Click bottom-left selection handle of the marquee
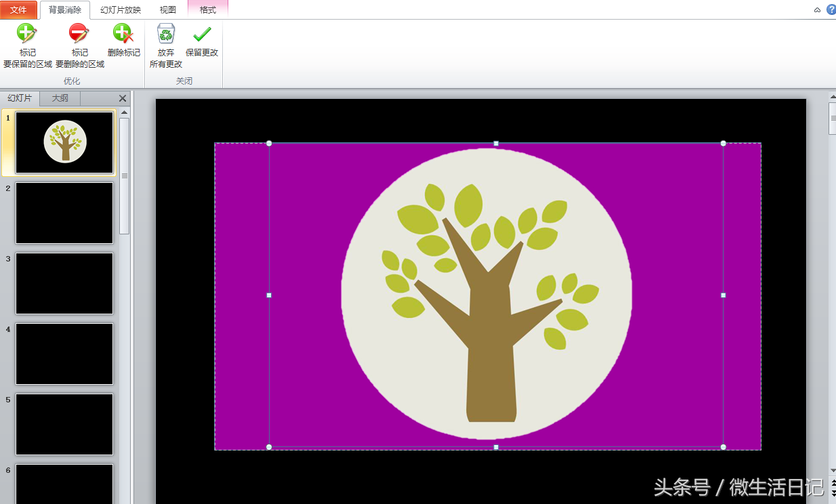This screenshot has width=836, height=504. pos(269,447)
